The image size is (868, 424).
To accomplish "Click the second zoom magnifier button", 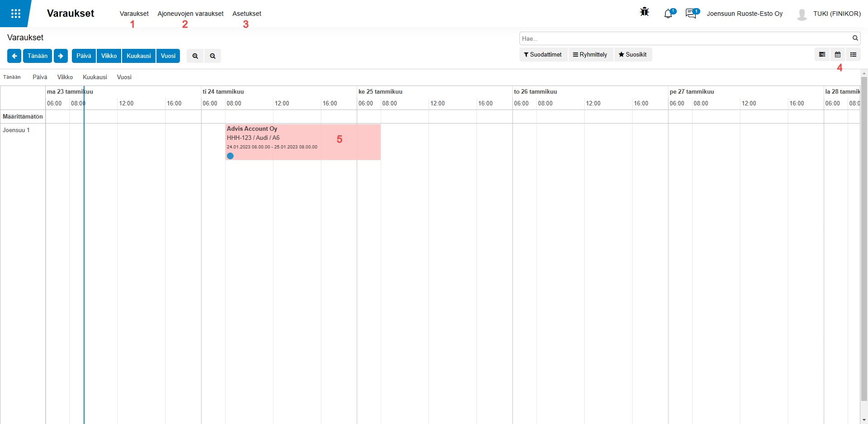I will 212,56.
